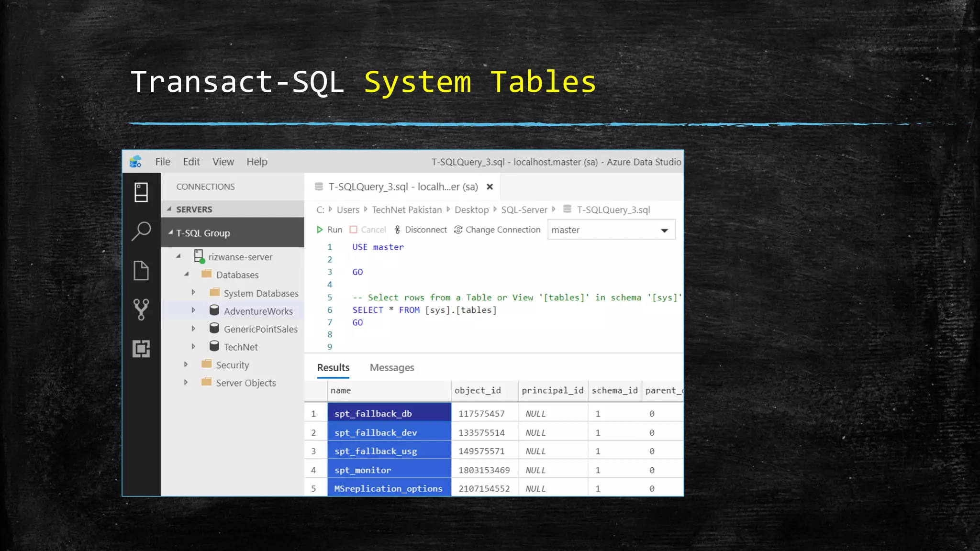Click the object_id column header
Image resolution: width=980 pixels, height=551 pixels.
(x=485, y=391)
